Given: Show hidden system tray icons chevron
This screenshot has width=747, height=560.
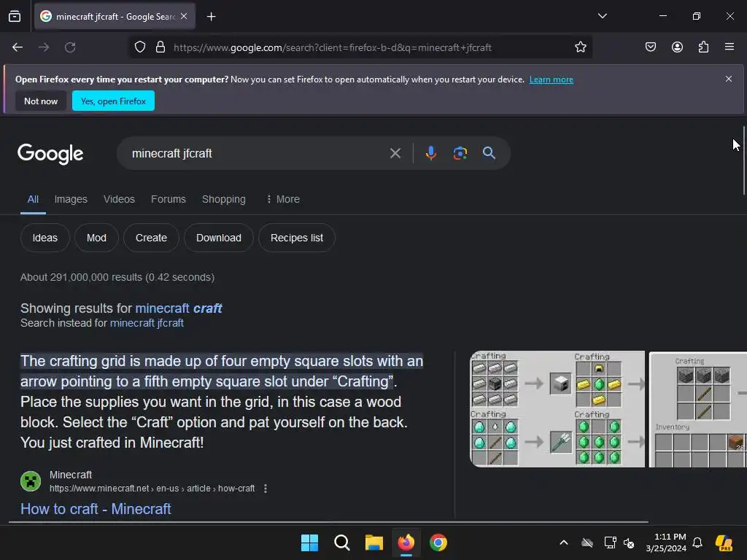Looking at the screenshot, I should pyautogui.click(x=564, y=542).
